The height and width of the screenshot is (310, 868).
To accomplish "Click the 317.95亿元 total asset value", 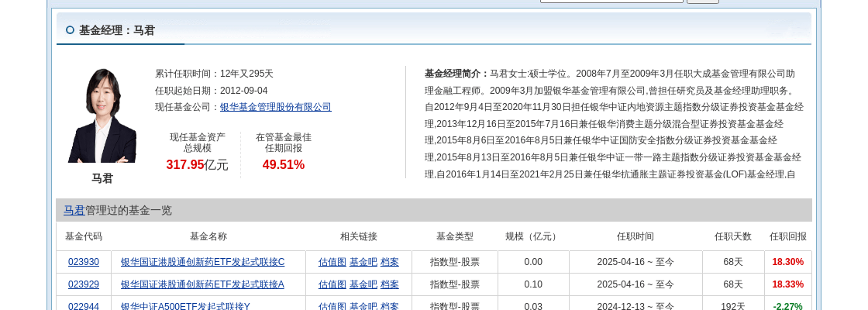I will [x=197, y=164].
